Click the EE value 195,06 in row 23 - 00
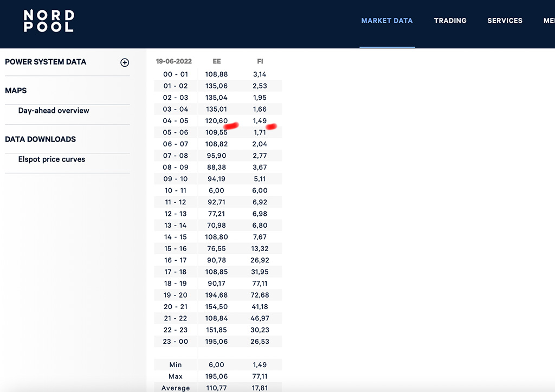This screenshot has width=555, height=392. [x=216, y=342]
